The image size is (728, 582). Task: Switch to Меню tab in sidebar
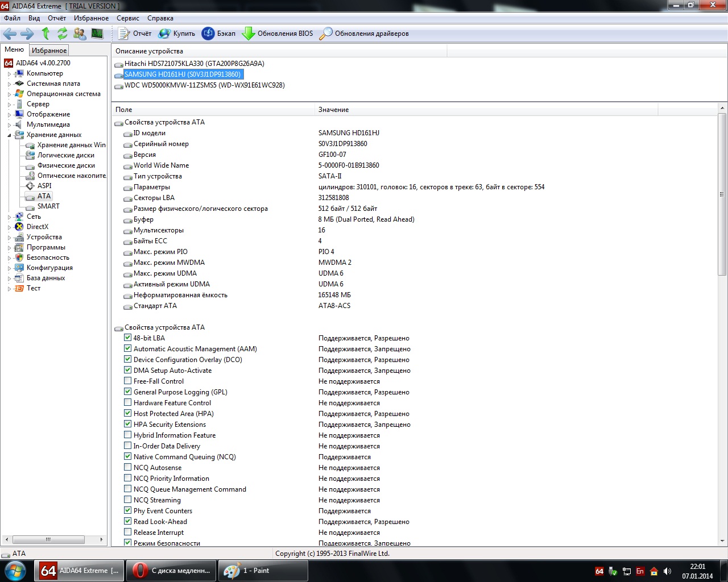(x=14, y=50)
